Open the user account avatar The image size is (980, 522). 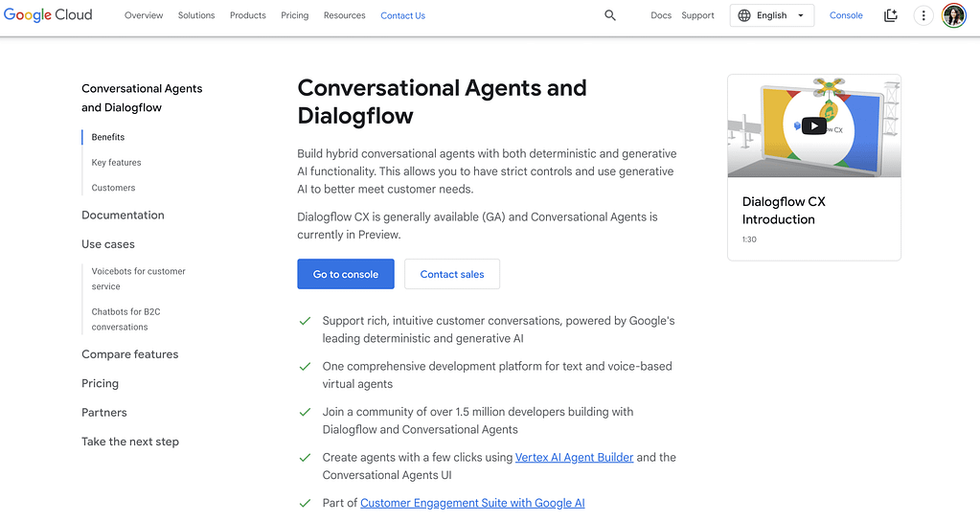coord(954,15)
